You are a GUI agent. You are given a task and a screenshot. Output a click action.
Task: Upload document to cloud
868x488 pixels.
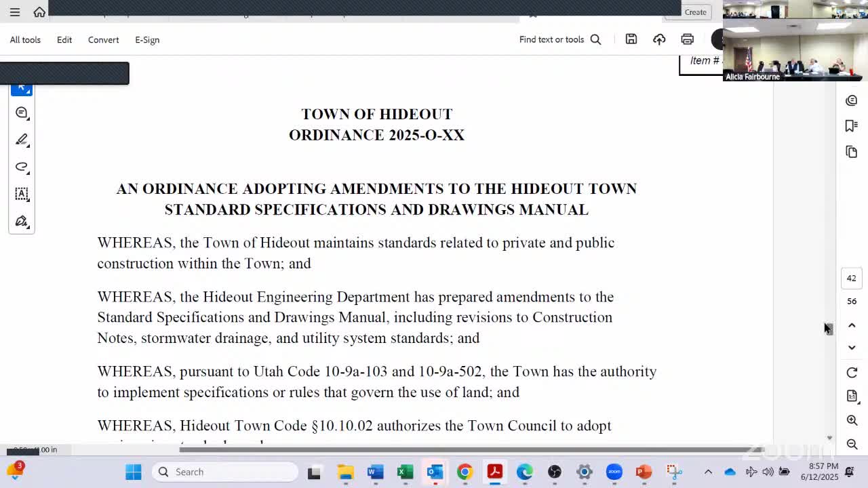coord(659,39)
